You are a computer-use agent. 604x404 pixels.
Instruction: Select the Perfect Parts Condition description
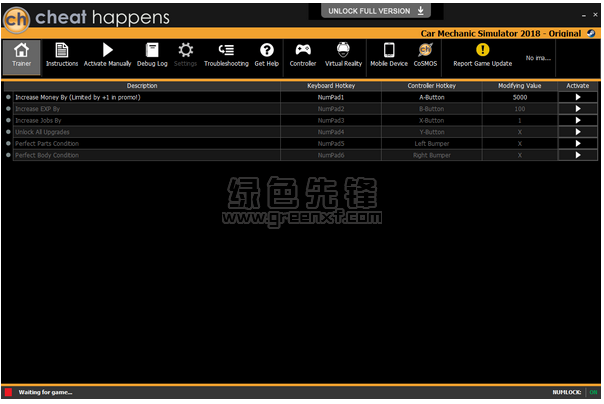pyautogui.click(x=147, y=143)
